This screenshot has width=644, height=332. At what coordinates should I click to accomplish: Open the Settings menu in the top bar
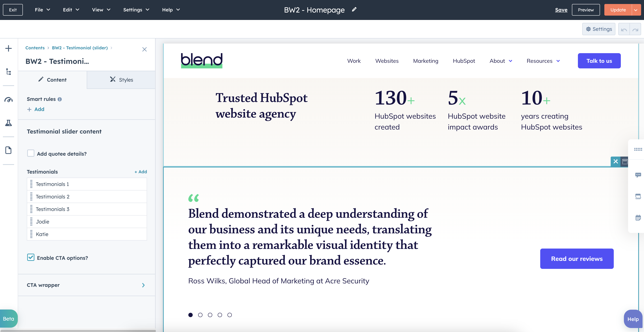pyautogui.click(x=135, y=10)
